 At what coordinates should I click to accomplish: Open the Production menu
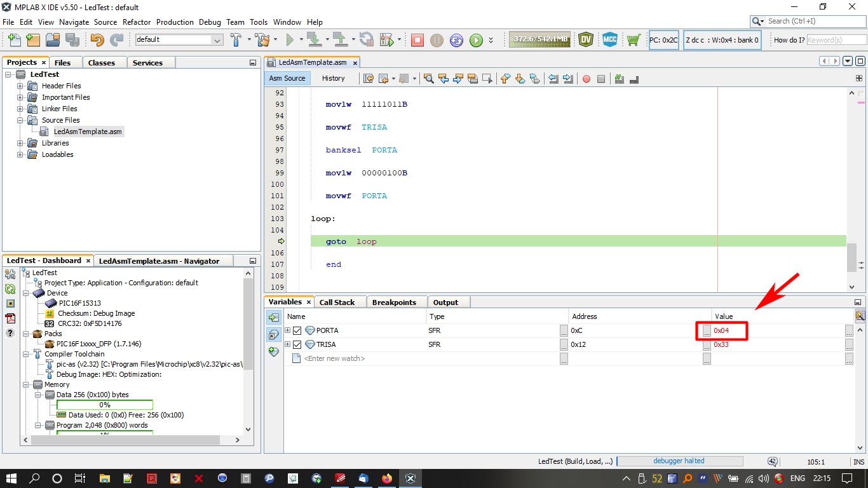point(175,22)
